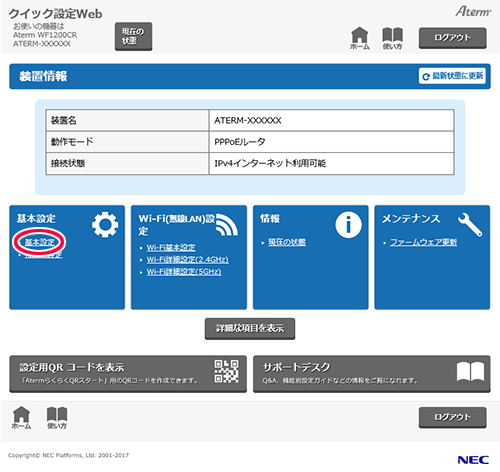500x472 pixels.
Task: Click the 装置情報 header title
Action: [x=43, y=76]
